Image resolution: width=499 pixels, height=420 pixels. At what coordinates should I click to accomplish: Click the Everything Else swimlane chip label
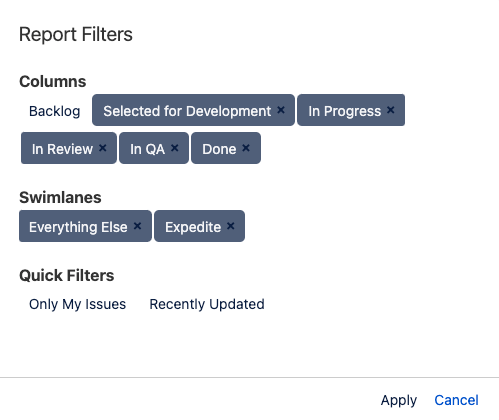tap(78, 227)
